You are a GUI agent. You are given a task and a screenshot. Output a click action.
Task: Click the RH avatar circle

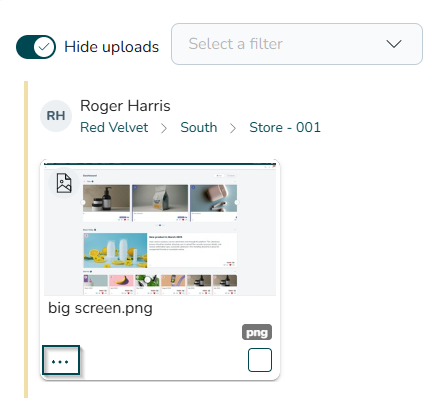56,116
